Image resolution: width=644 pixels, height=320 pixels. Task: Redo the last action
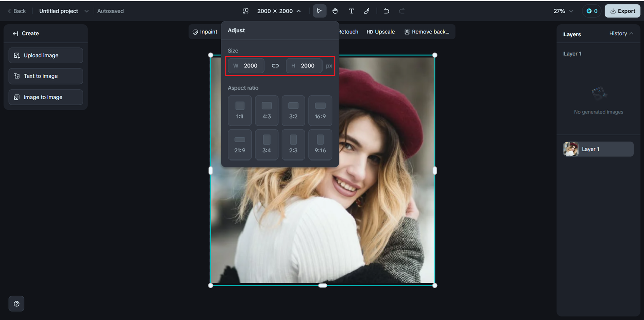[401, 11]
